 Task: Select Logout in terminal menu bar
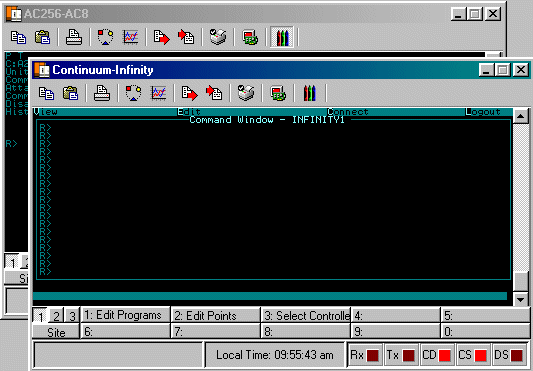click(483, 112)
